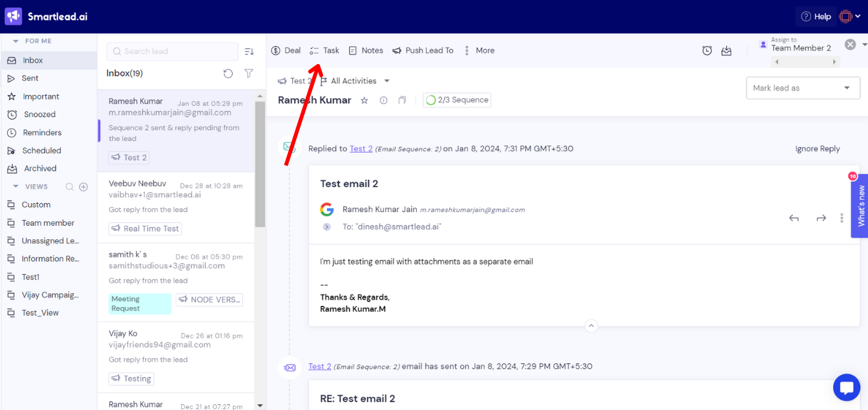Snooze the lead using the clock icon
Screen dimensions: 868x410
(706, 50)
